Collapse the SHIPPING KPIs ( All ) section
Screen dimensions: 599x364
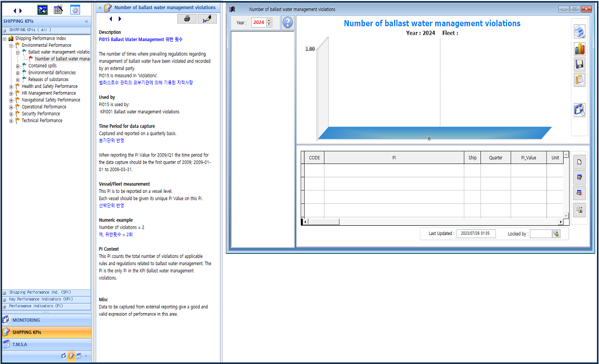point(4,30)
